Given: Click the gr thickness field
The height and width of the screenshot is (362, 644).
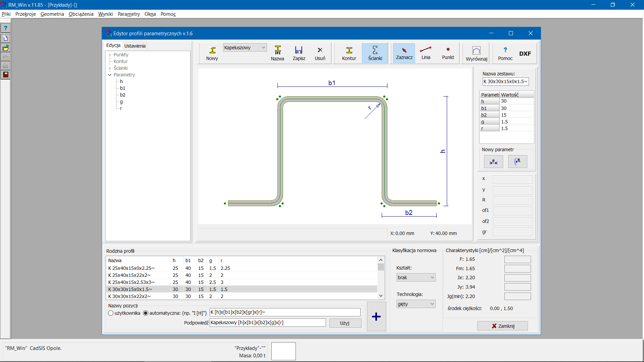Looking at the screenshot, I should pyautogui.click(x=513, y=232).
